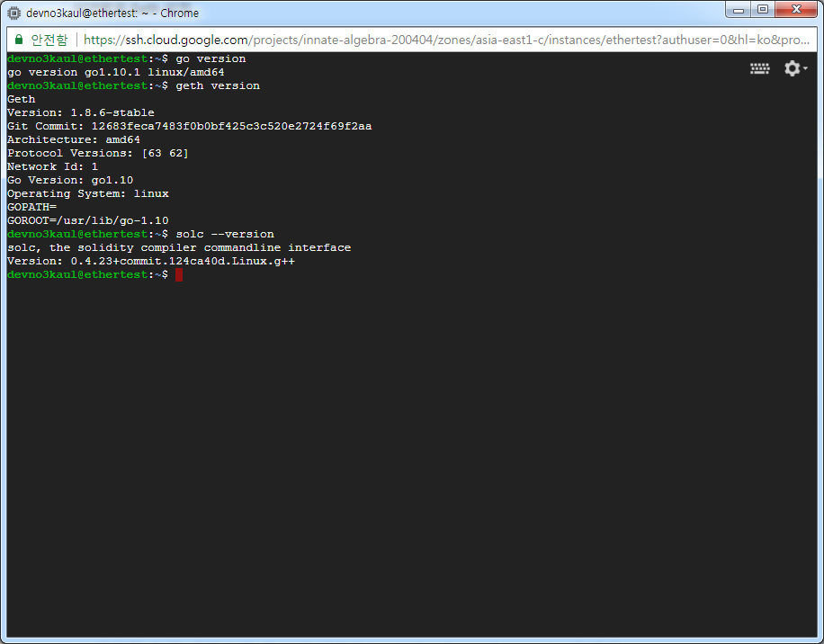Click the 'go version go1.10.1 linux/amd64' line

(x=116, y=72)
